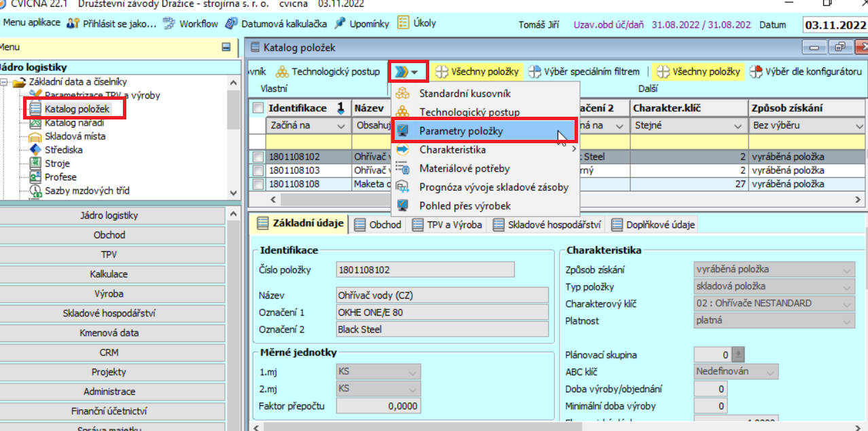Open the Úkoly tasks icon

click(x=403, y=23)
